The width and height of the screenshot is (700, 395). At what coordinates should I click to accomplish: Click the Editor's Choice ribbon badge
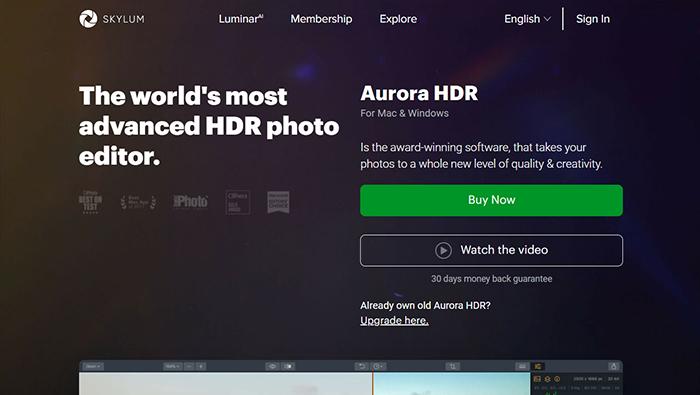pos(278,202)
